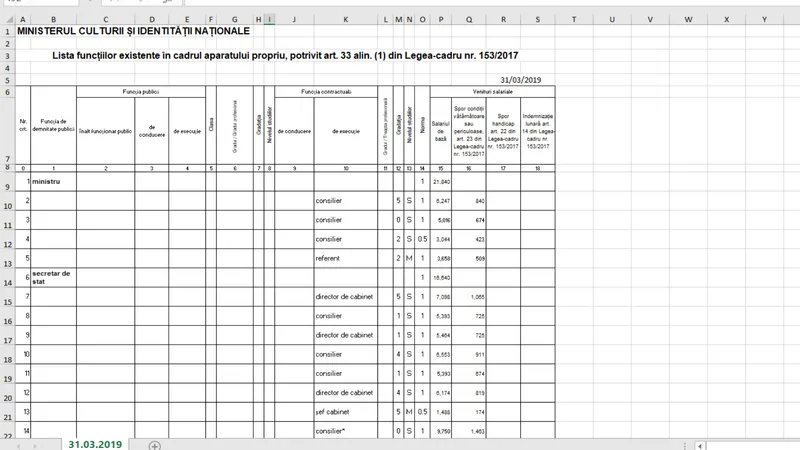Select row 21 header

[7, 412]
